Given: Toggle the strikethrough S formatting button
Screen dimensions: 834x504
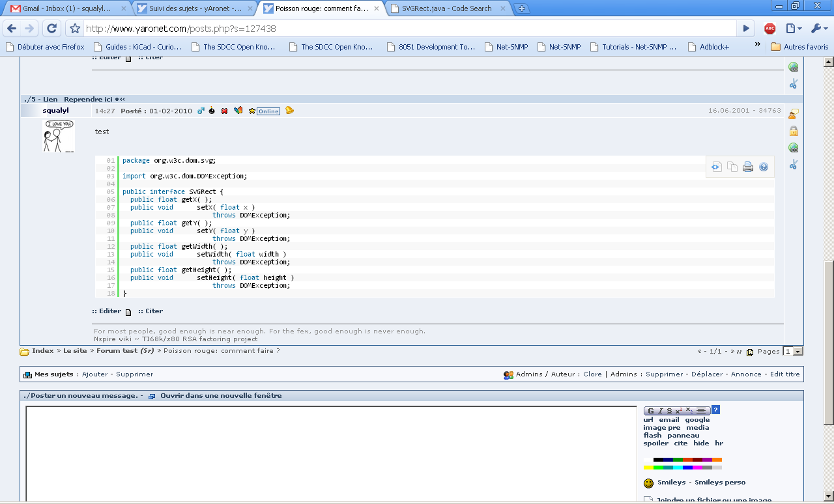Looking at the screenshot, I should coord(669,411).
